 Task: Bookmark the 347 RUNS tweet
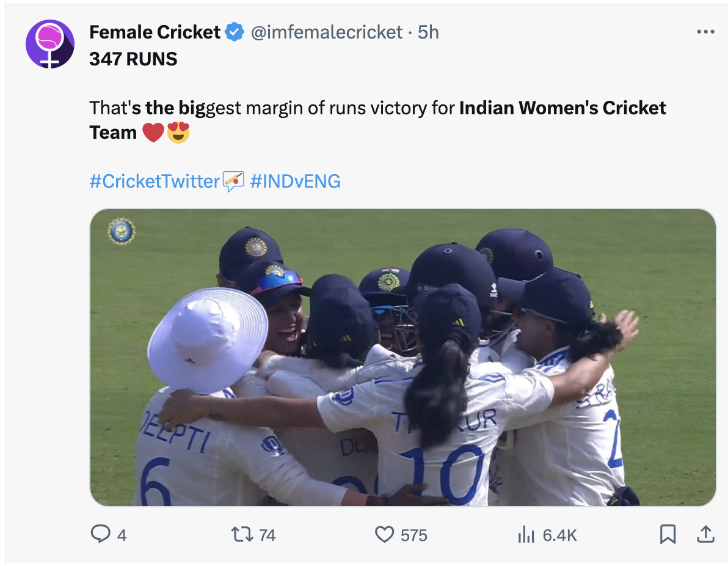tap(668, 535)
